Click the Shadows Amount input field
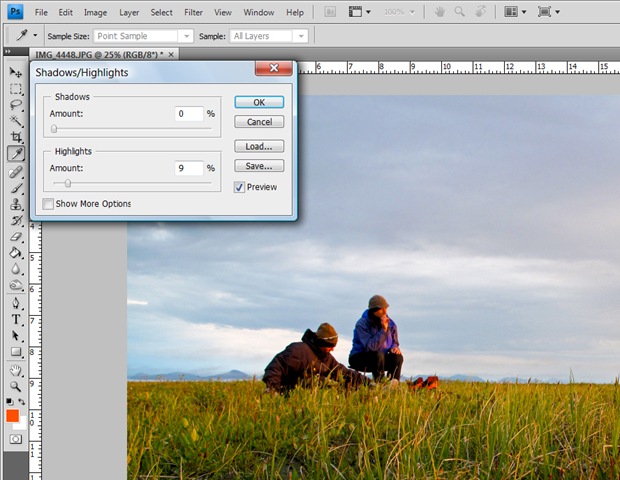Viewport: 620px width, 480px height. pos(189,114)
